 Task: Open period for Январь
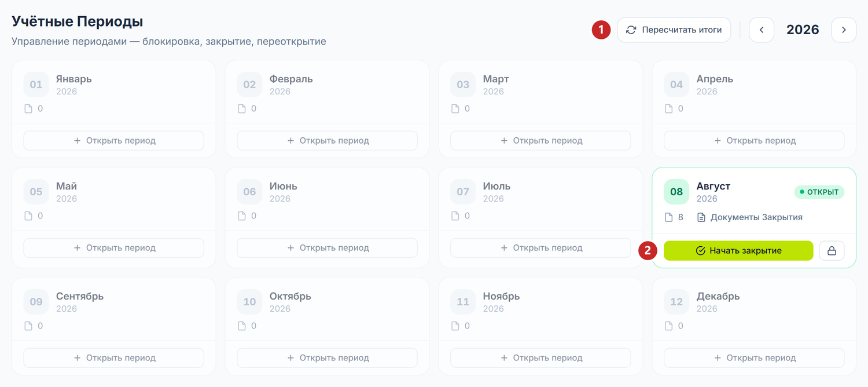(114, 140)
